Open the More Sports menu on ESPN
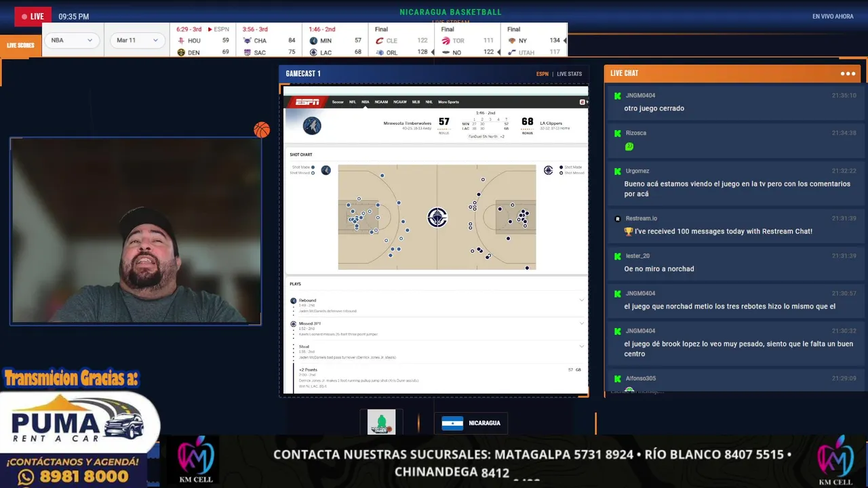 point(448,102)
